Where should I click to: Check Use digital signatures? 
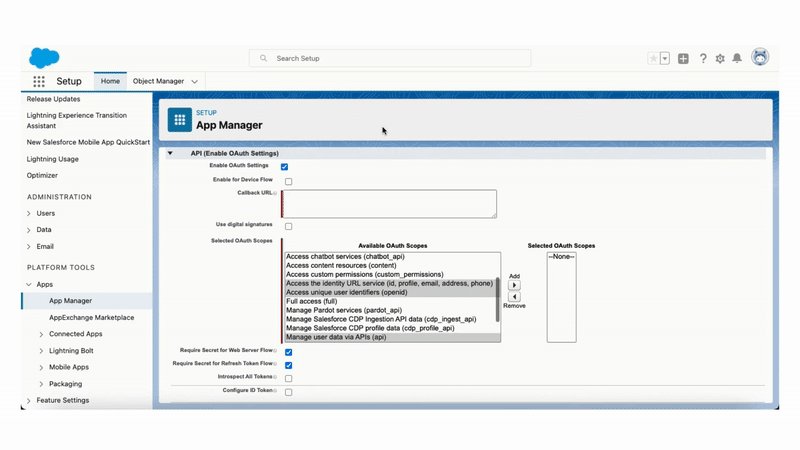[289, 227]
